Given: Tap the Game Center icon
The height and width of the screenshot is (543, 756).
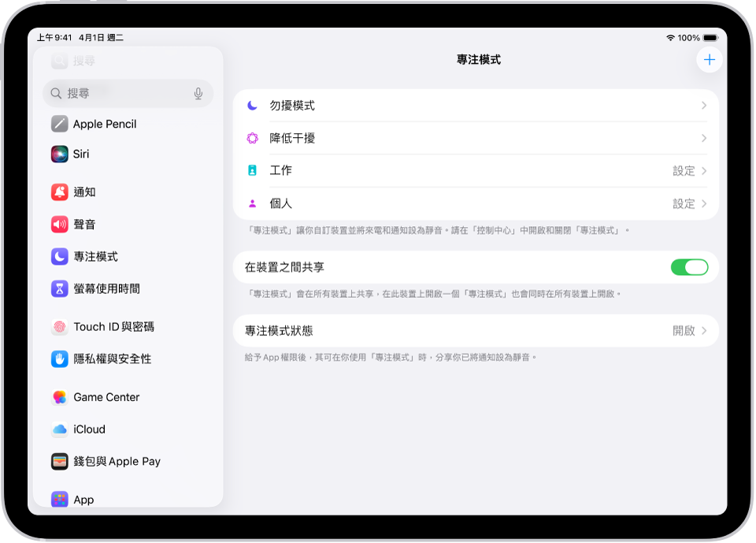Looking at the screenshot, I should pos(59,397).
